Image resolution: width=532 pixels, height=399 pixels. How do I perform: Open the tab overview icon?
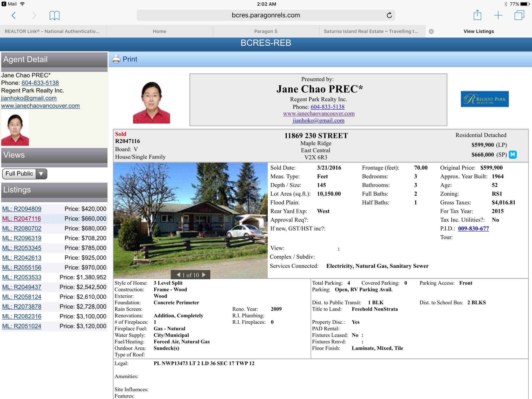pyautogui.click(x=519, y=15)
